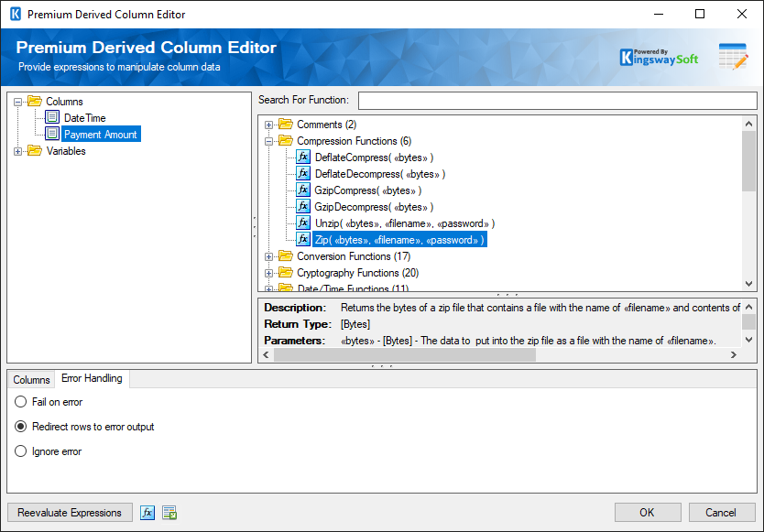764x532 pixels.
Task: Click the Return Type [Bytes] text
Action: pyautogui.click(x=355, y=324)
